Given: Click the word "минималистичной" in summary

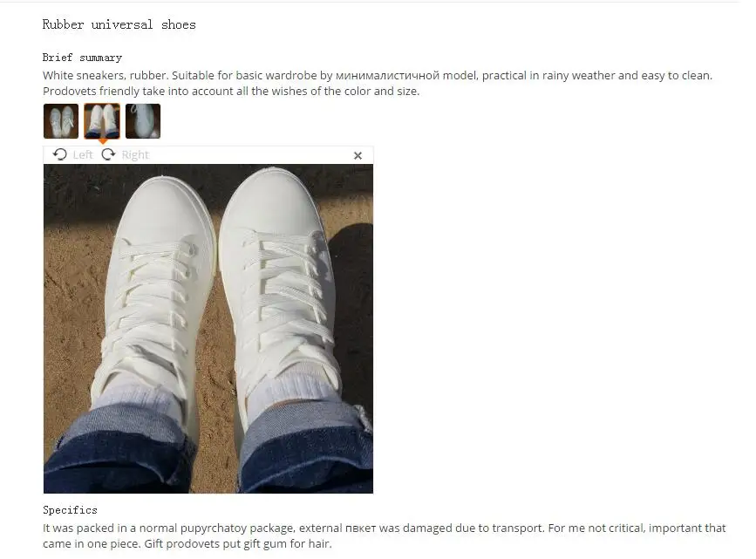Looking at the screenshot, I should tap(387, 76).
